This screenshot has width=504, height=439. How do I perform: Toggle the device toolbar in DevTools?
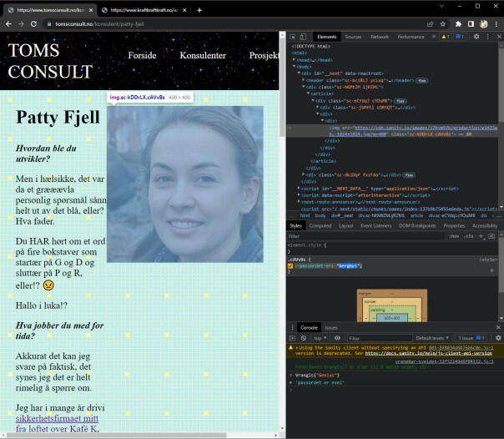coord(303,37)
